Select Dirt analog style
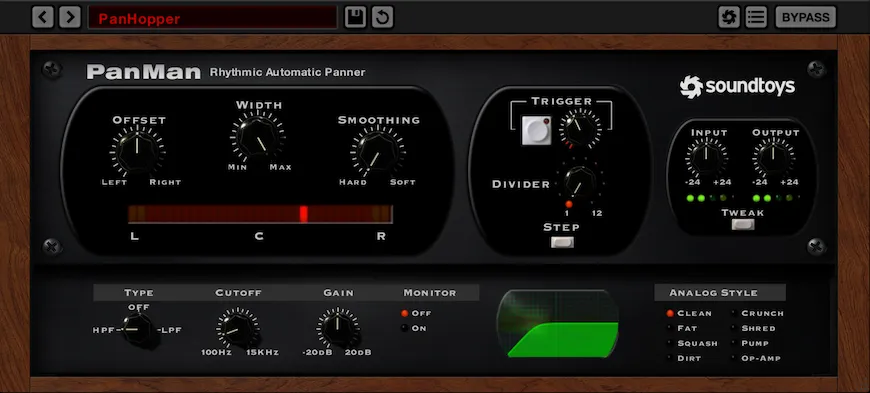 [684, 359]
